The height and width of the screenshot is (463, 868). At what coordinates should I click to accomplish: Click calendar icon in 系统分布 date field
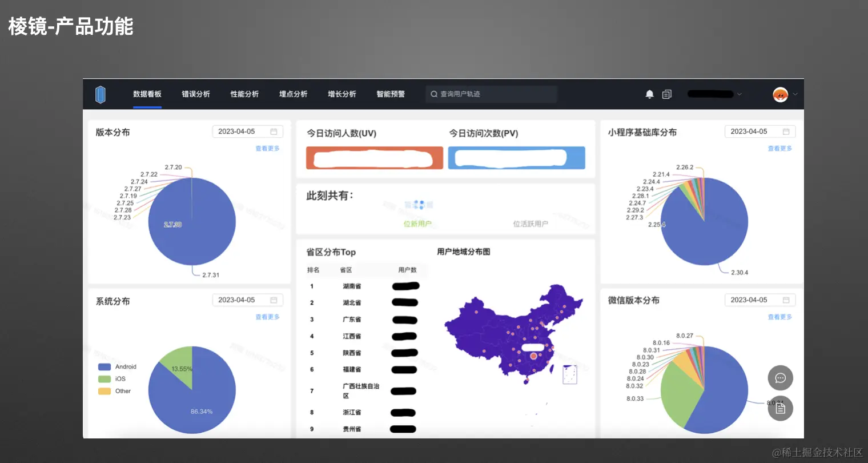tap(274, 300)
